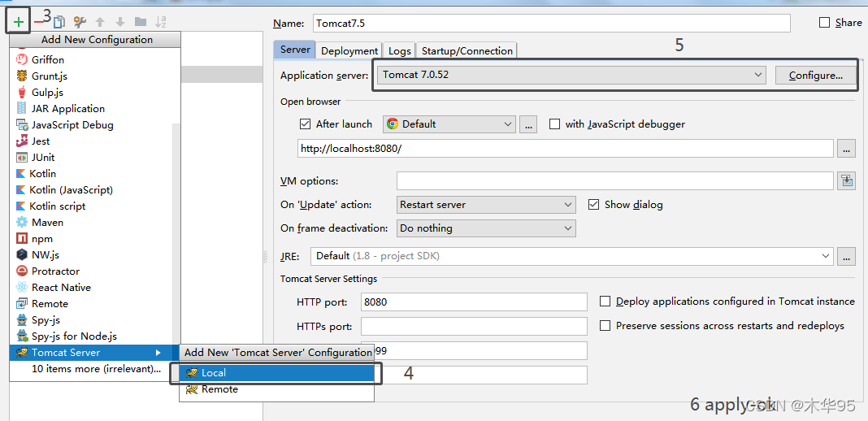Image resolution: width=868 pixels, height=421 pixels.
Task: Open the wrench Edit Defaults icon
Action: pos(80,22)
